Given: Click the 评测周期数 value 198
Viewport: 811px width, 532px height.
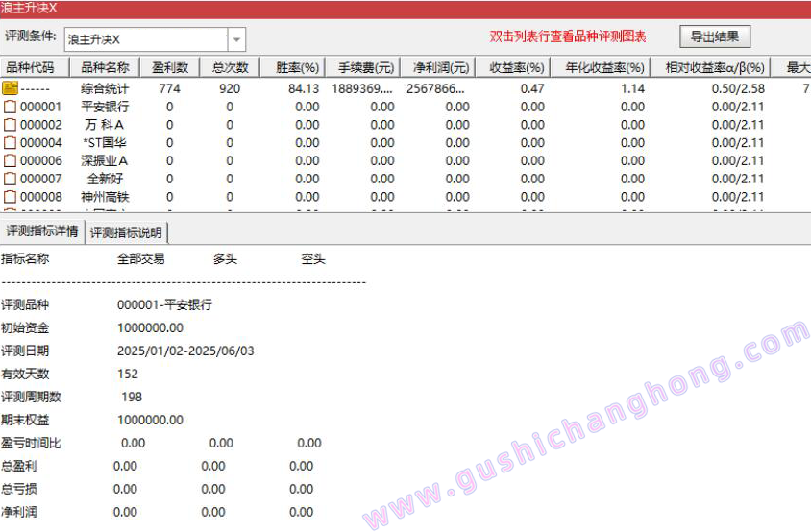Looking at the screenshot, I should tap(132, 397).
